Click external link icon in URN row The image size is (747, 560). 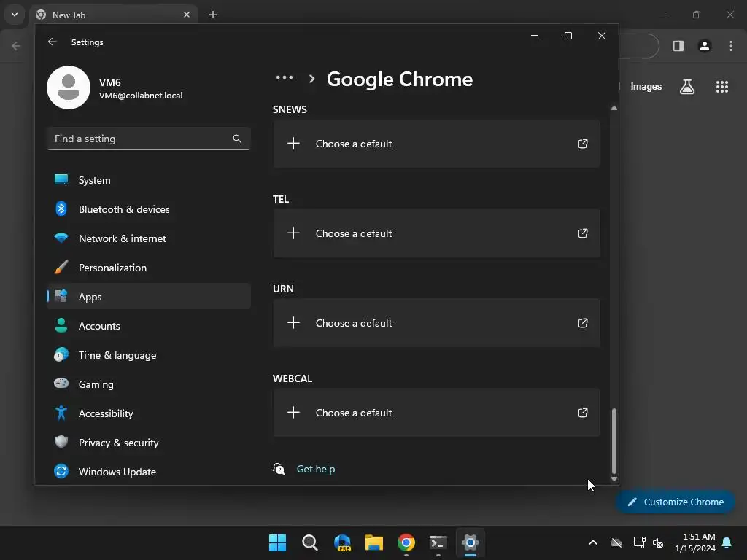pyautogui.click(x=583, y=323)
